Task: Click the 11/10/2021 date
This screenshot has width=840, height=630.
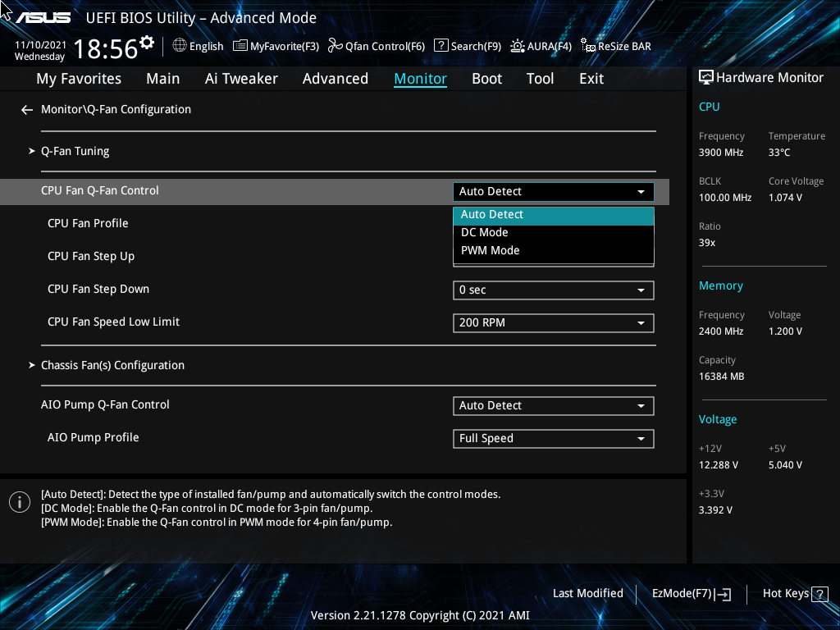Action: [x=41, y=45]
